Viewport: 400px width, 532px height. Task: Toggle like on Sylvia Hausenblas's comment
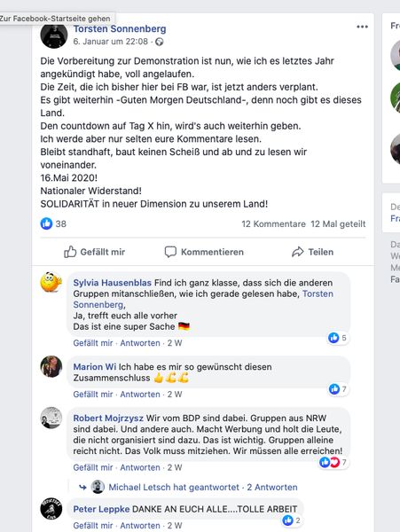point(93,343)
